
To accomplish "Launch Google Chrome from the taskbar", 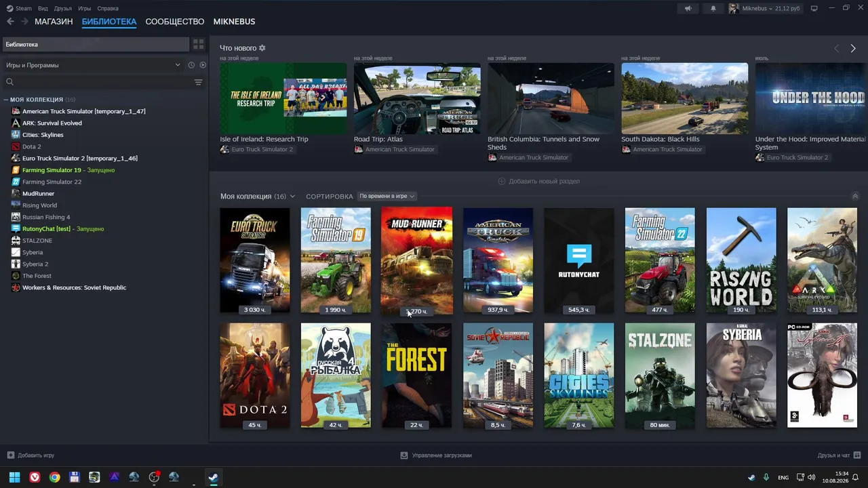I will [54, 477].
